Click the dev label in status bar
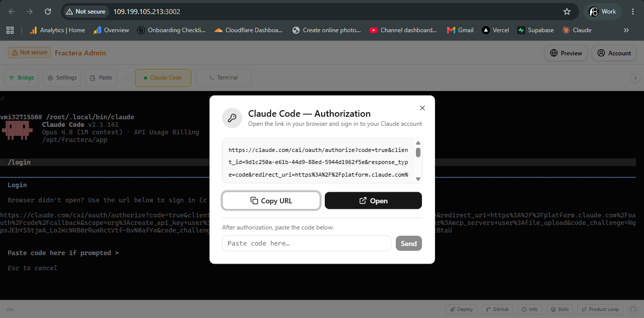Viewport: 644px width, 318px height. (10, 309)
